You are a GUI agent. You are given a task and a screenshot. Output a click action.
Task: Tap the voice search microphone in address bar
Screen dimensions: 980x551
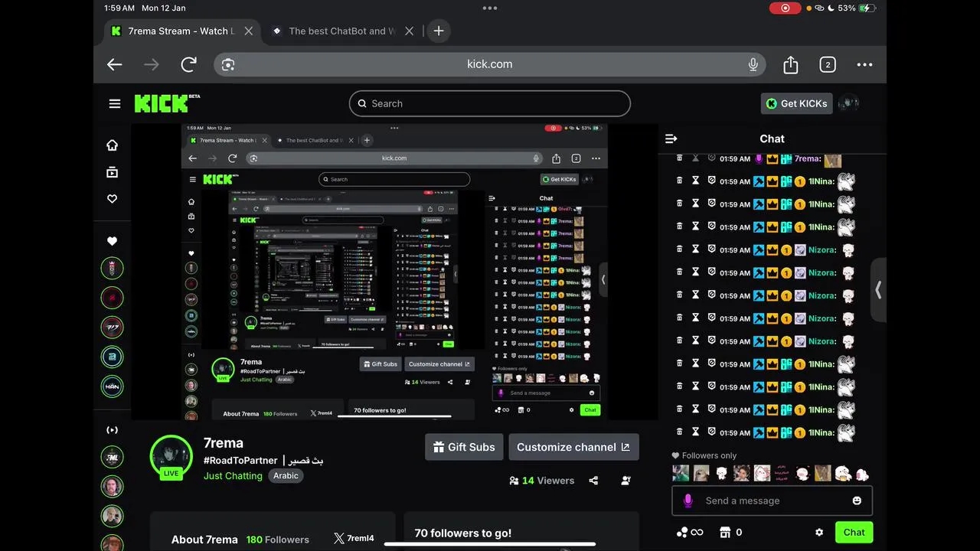tap(753, 64)
